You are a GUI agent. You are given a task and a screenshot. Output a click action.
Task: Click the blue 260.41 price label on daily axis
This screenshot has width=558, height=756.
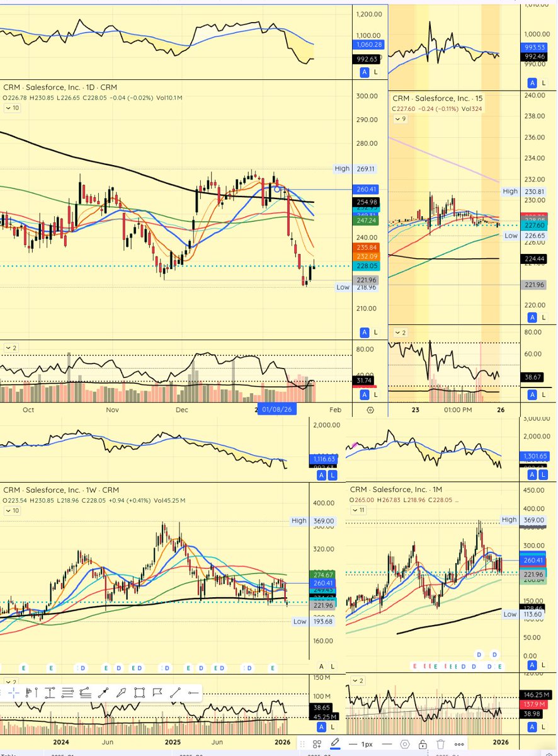click(367, 189)
